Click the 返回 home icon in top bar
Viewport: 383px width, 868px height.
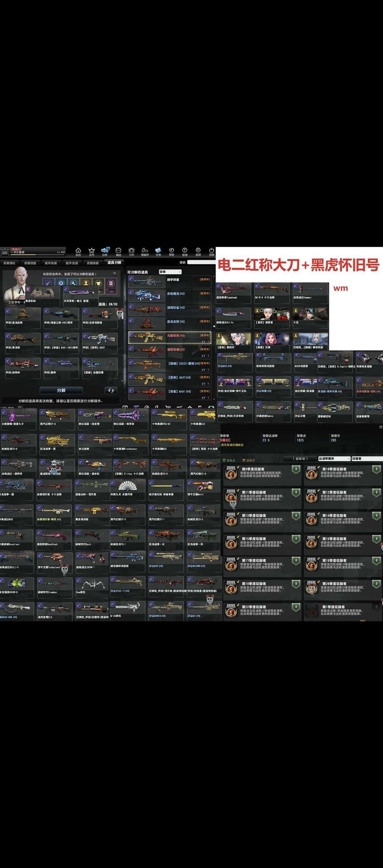pos(78,251)
